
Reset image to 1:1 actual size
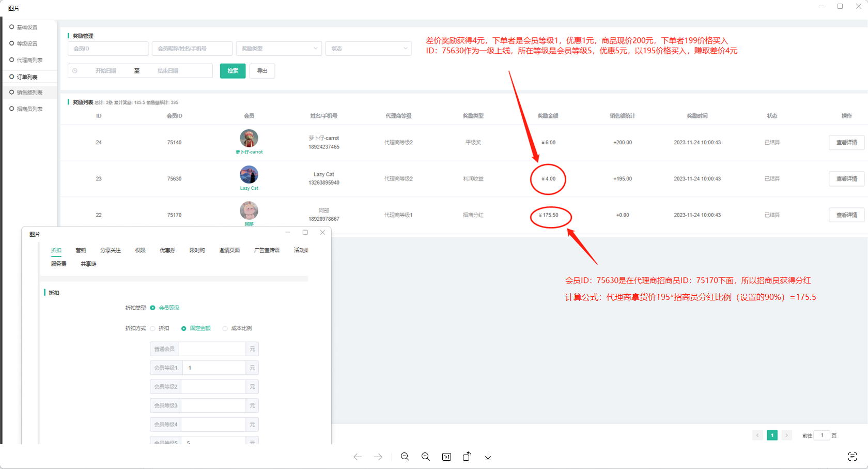(x=446, y=457)
